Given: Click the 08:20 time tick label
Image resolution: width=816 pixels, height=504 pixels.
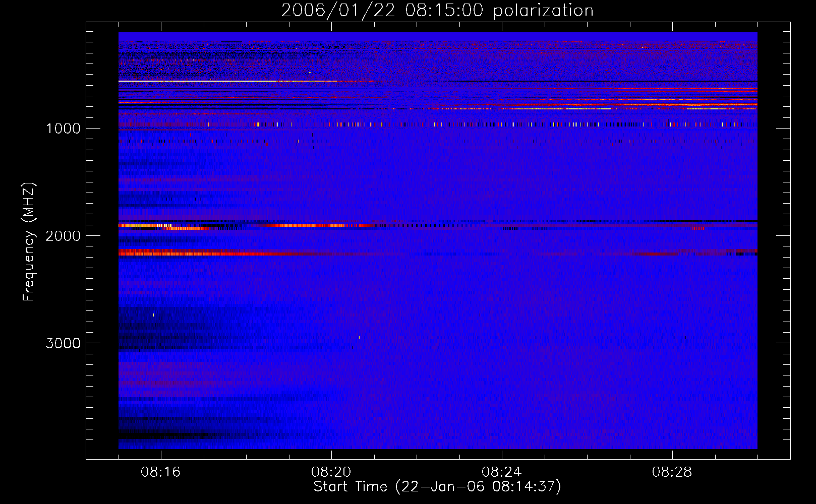Looking at the screenshot, I should click(x=331, y=472).
